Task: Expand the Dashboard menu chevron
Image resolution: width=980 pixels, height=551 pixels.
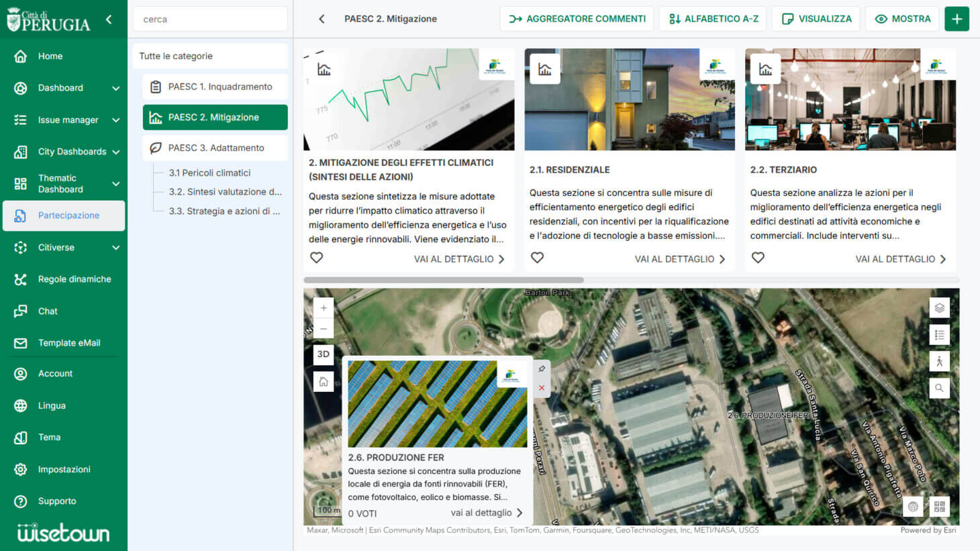Action: coord(115,89)
